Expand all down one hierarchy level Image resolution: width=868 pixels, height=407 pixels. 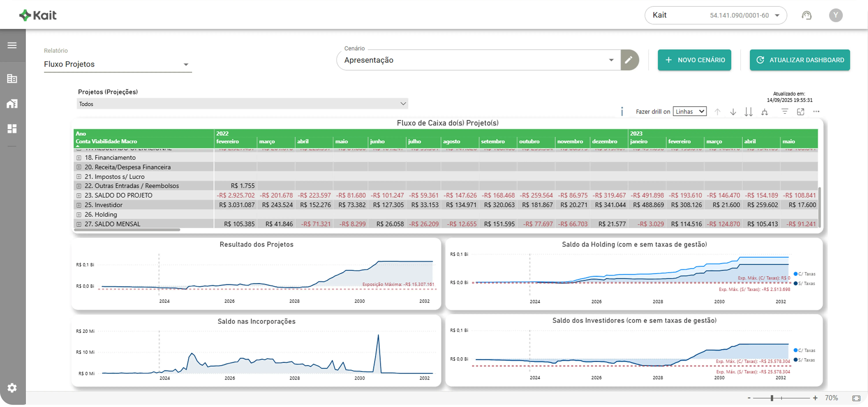(765, 112)
